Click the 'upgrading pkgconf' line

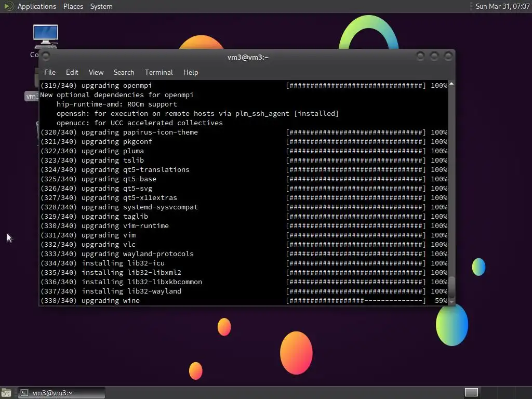244,141
